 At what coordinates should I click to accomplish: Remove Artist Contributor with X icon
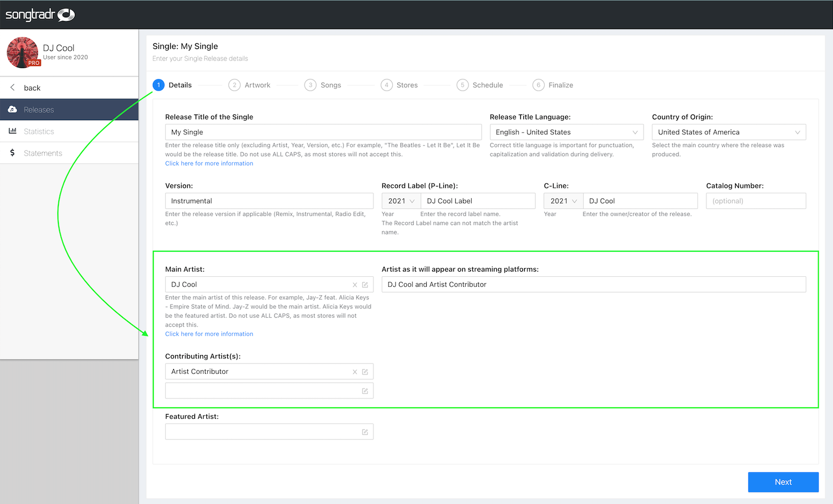pos(355,372)
